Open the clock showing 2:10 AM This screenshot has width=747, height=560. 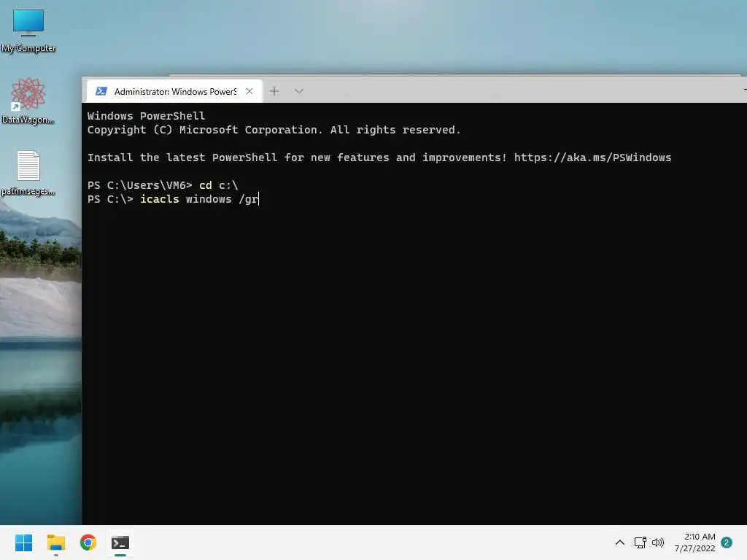tap(695, 542)
